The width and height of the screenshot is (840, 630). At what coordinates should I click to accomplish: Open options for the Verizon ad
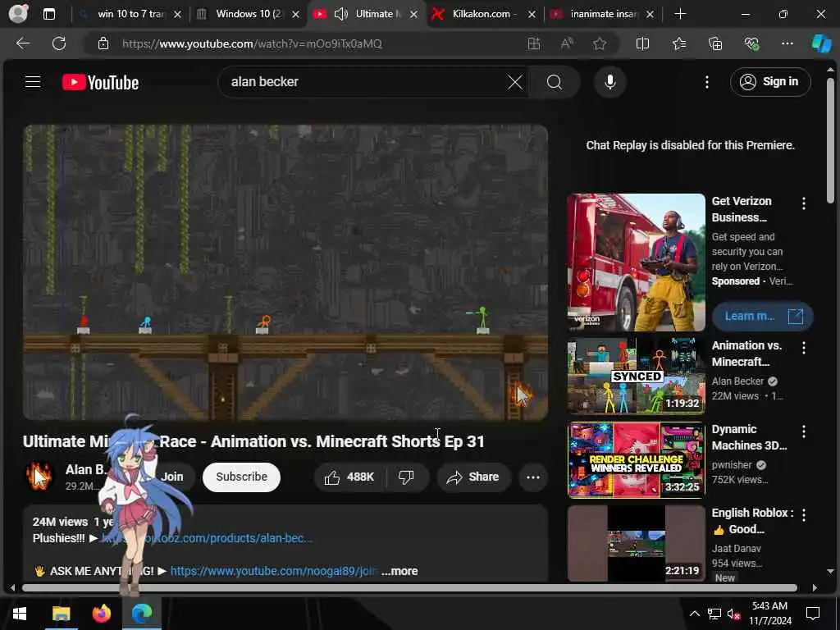click(804, 203)
